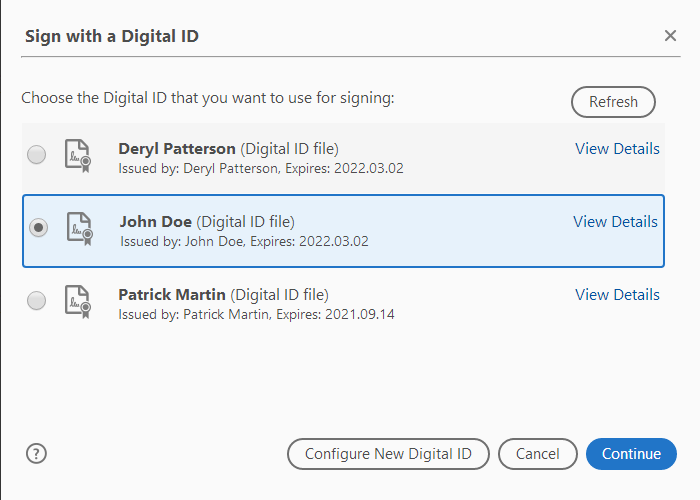Select the Patrick Martin radio button

click(37, 301)
